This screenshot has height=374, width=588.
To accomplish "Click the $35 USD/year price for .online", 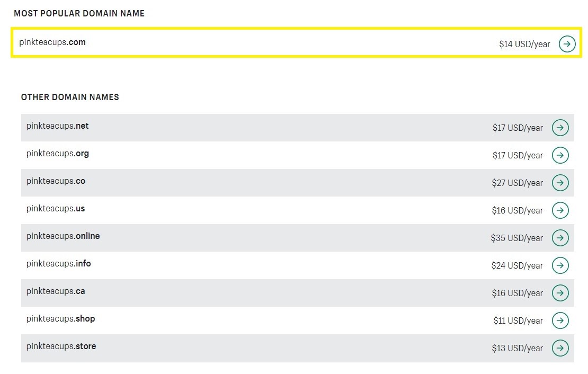I will click(x=516, y=238).
